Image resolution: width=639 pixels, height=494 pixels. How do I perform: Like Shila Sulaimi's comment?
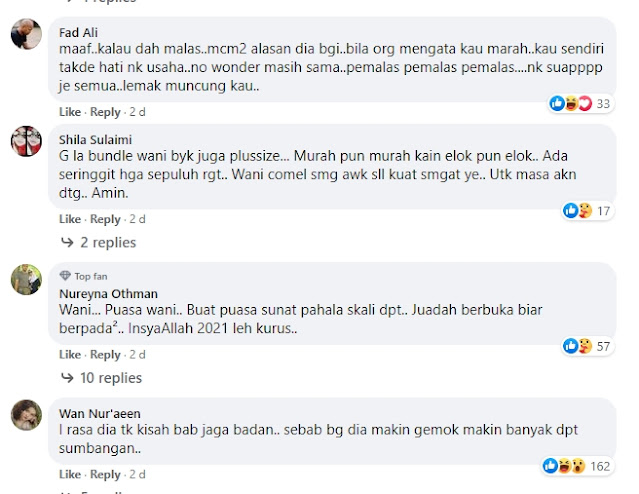coord(70,219)
